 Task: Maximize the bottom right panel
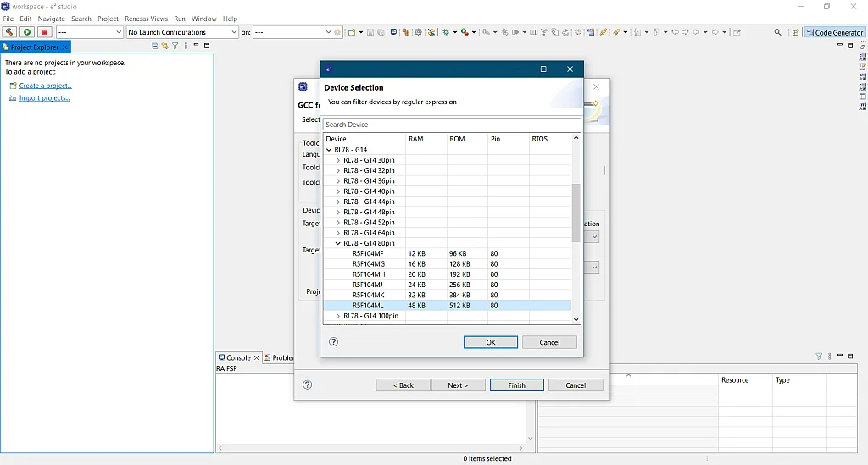pos(850,357)
